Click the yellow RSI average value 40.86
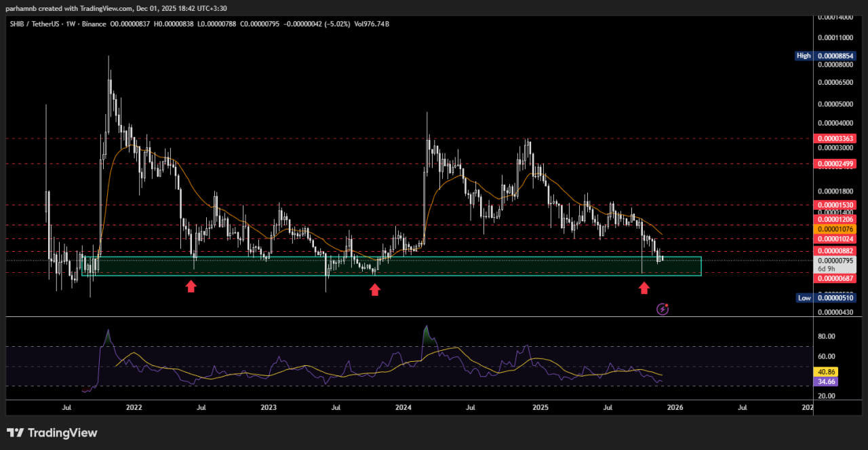868x450 pixels. [x=828, y=372]
